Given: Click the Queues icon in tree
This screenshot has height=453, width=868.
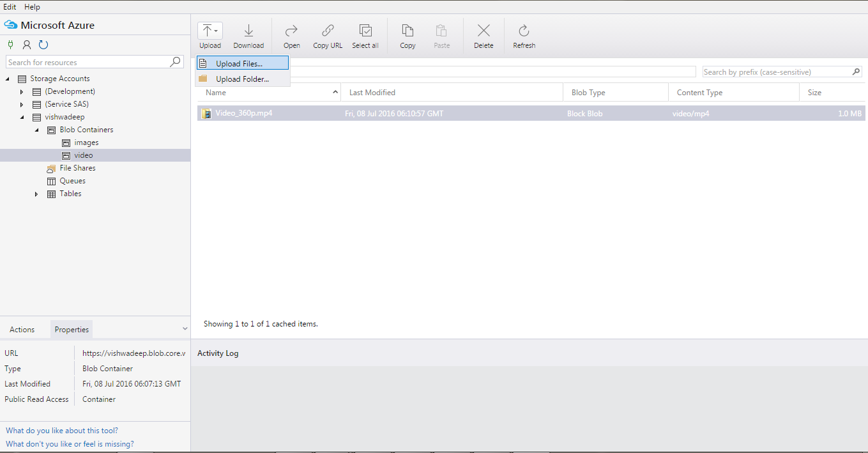Looking at the screenshot, I should [52, 181].
